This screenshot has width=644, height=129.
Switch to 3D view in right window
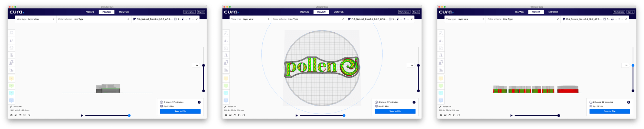coord(441,115)
